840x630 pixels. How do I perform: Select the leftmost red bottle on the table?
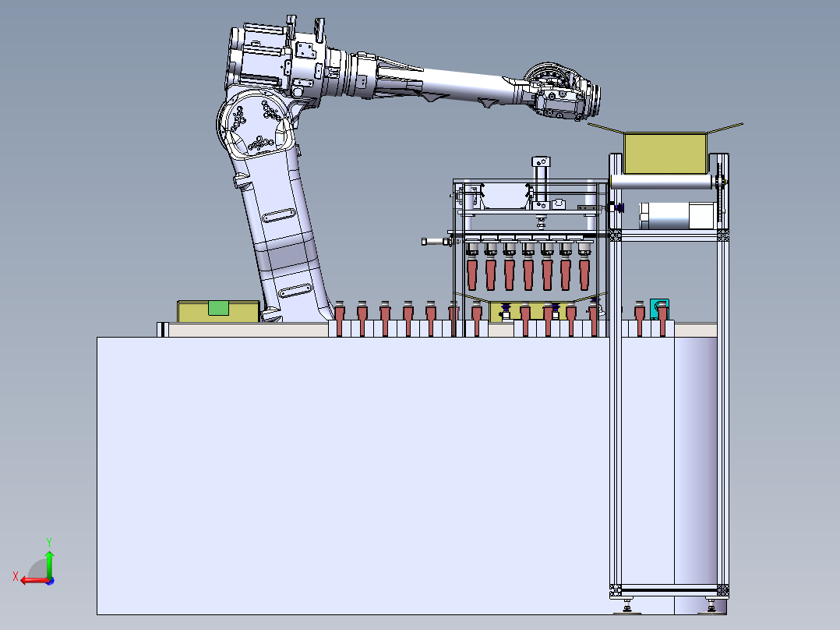point(340,318)
